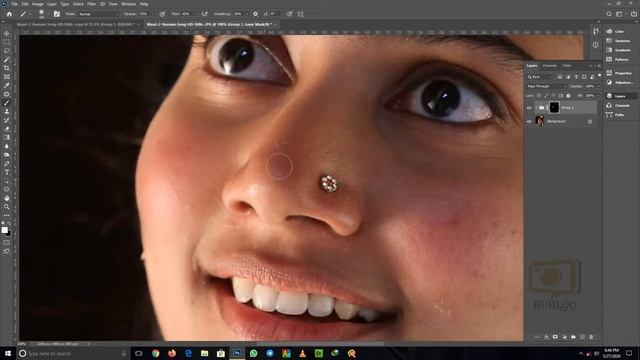The height and width of the screenshot is (360, 640).
Task: Open the Edit Toolbar three-dots button
Action: 7,215
